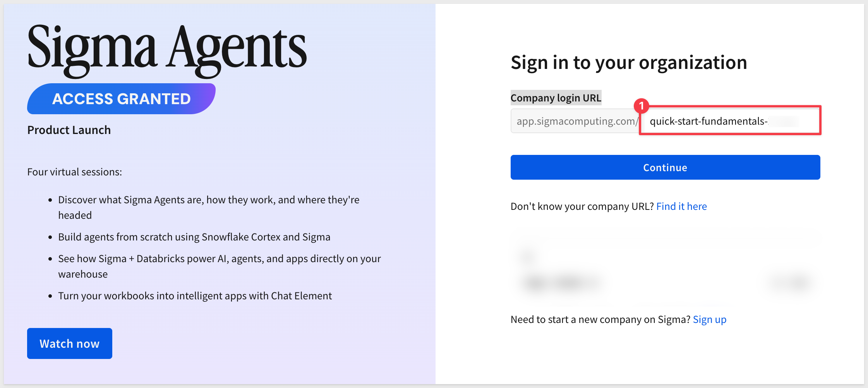Viewport: 868px width, 388px height.
Task: Click the Need to start a new company text
Action: 600,319
